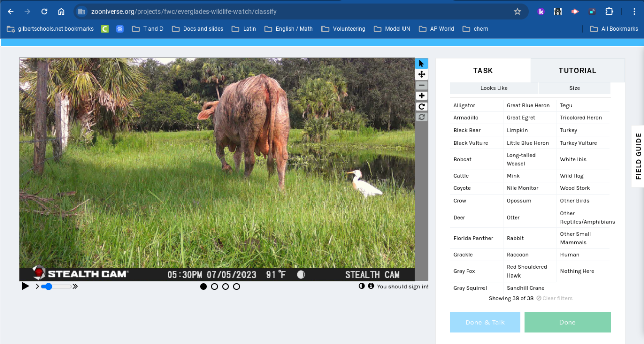The height and width of the screenshot is (344, 644).
Task: Click the site info icon in address bar
Action: pyautogui.click(x=82, y=11)
